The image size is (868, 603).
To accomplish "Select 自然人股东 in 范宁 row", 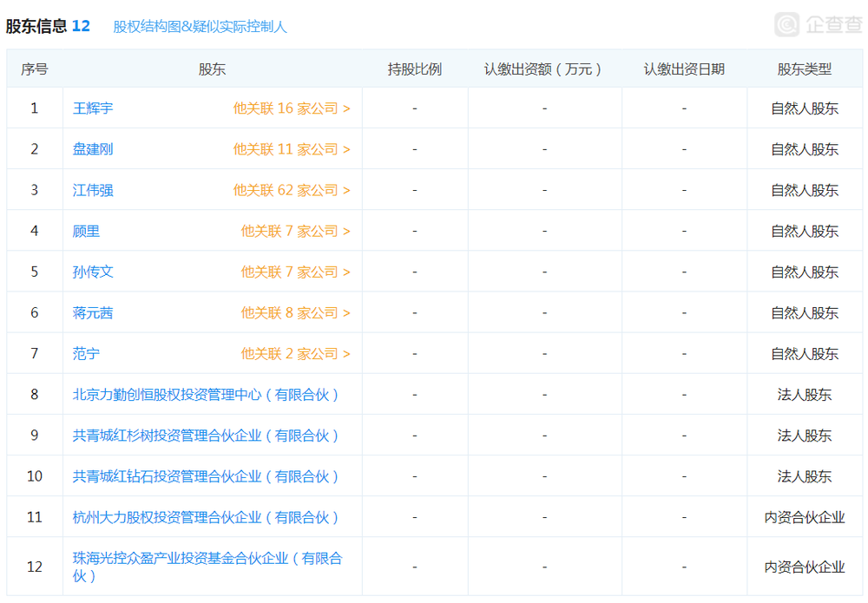I will [x=805, y=353].
